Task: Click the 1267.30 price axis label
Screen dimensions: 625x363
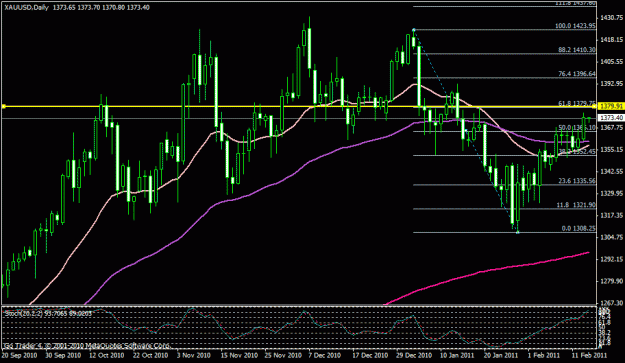Action: [612, 303]
